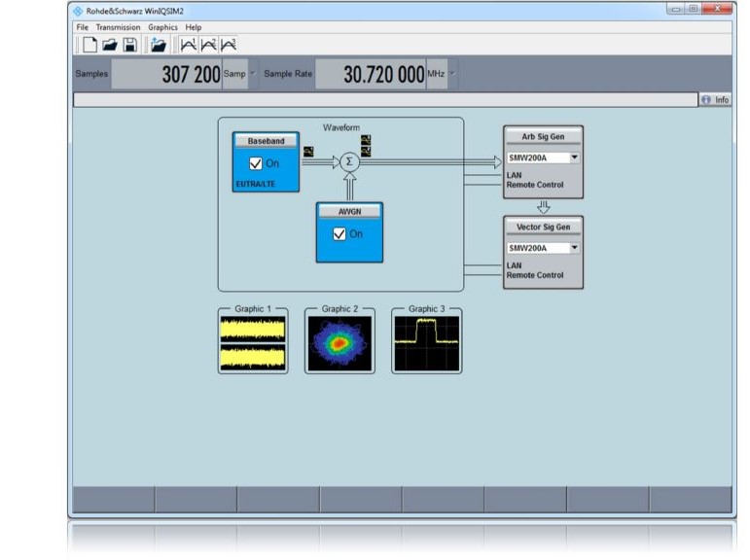The image size is (750, 560).
Task: Open Graphic 2 toolbar curve icon
Action: (x=208, y=45)
